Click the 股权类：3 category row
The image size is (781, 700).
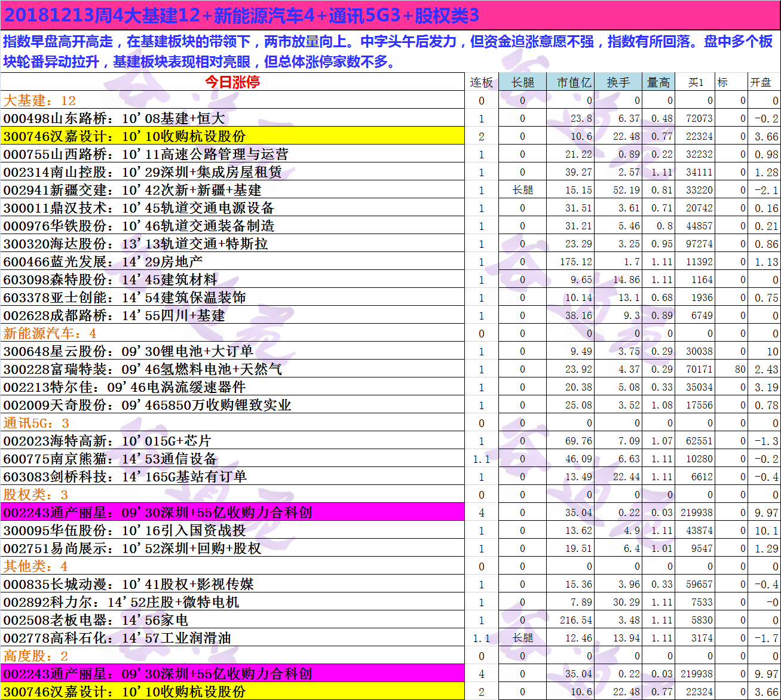tap(232, 494)
